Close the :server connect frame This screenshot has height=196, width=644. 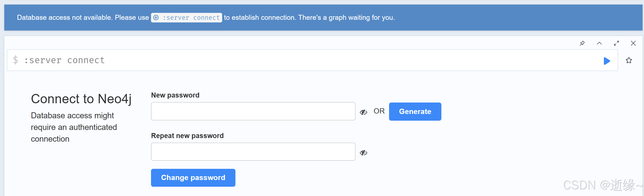[633, 43]
